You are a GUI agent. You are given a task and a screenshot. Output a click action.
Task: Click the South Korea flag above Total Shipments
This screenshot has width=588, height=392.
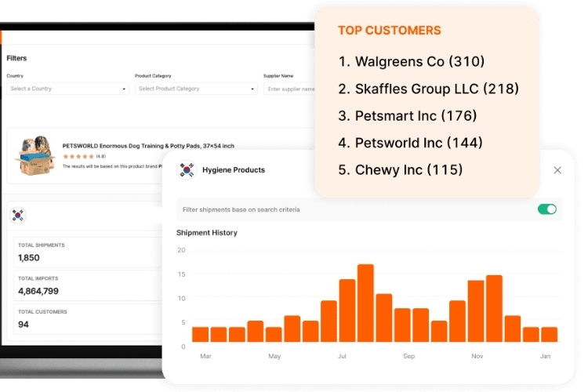coord(18,215)
